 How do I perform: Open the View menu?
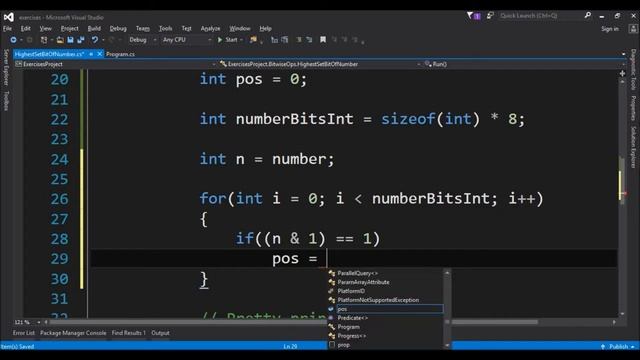(45, 29)
